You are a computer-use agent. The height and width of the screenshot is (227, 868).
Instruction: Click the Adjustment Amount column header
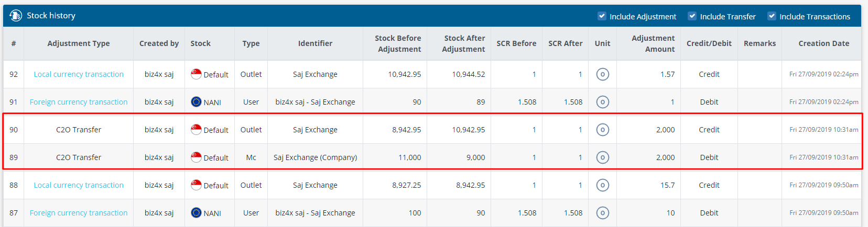[653, 43]
